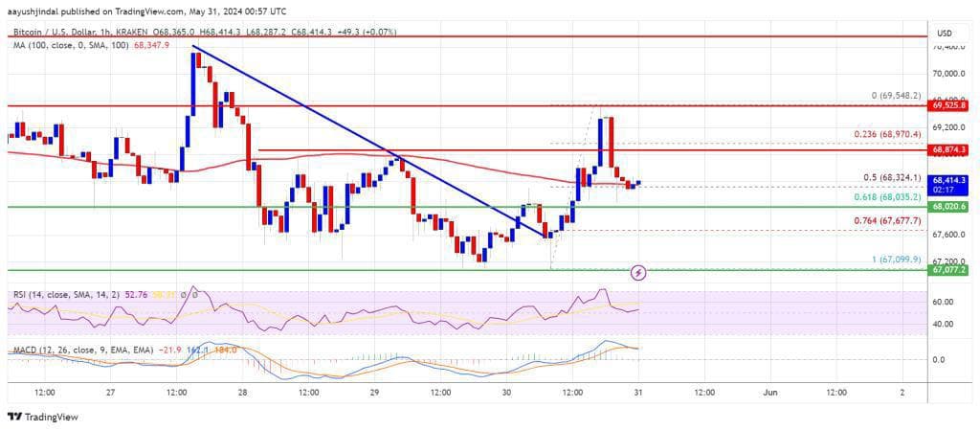Click the purple lightning bolt event icon

click(639, 273)
